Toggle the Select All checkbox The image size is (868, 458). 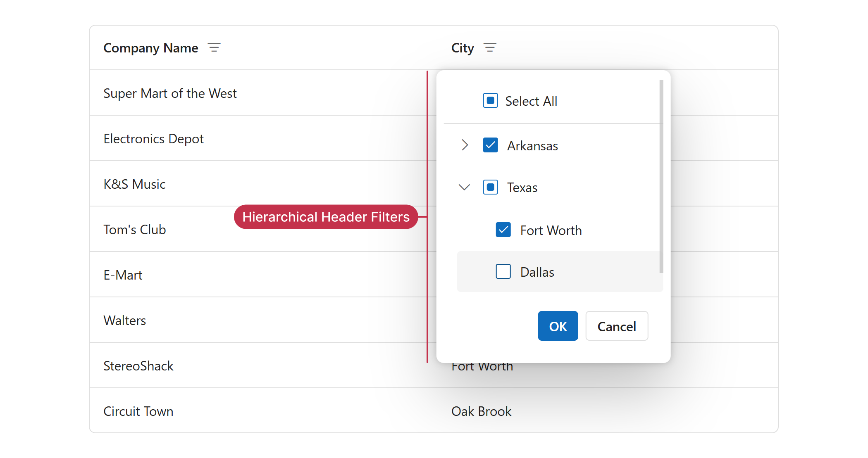tap(490, 100)
